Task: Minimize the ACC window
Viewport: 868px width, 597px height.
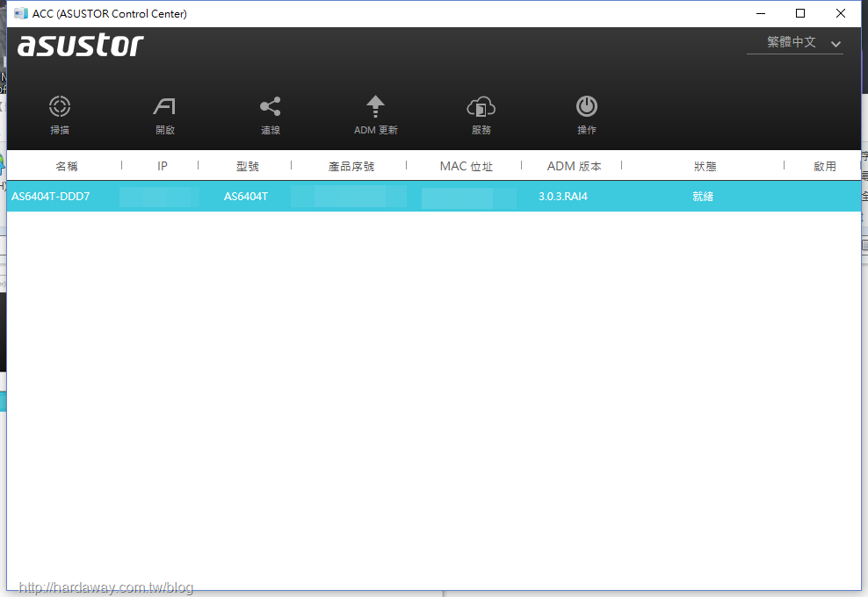Action: pos(761,13)
